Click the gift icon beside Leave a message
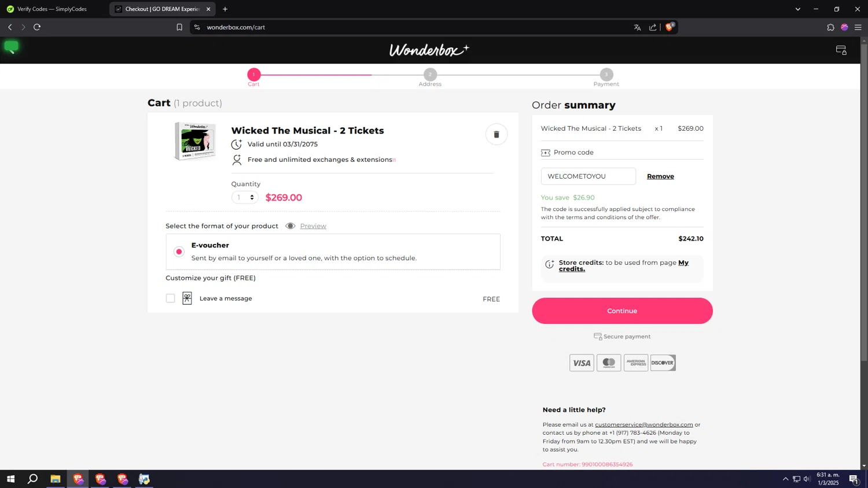 [187, 298]
